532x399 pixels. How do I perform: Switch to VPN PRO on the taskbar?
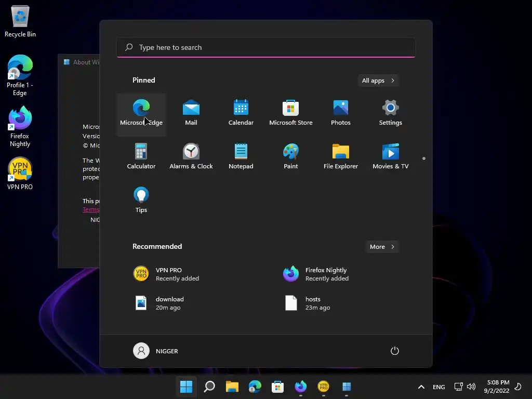pos(323,387)
